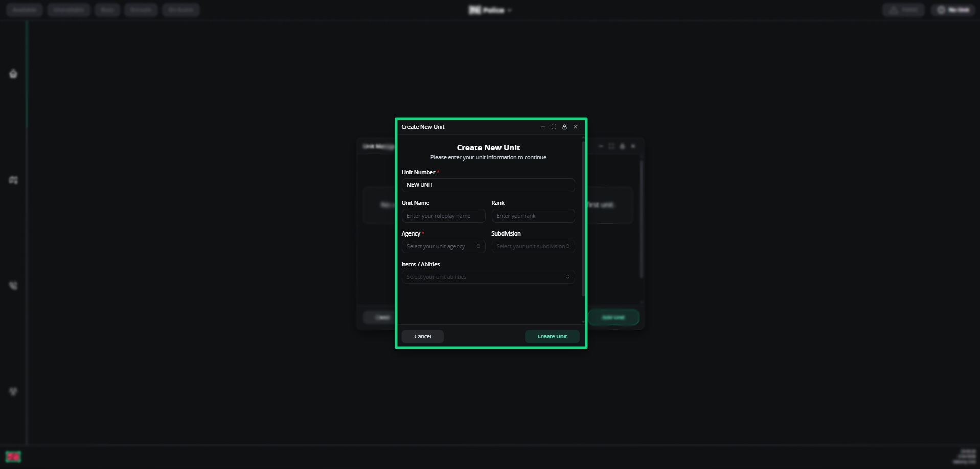Cancel the new unit creation
This screenshot has width=980, height=469.
pyautogui.click(x=423, y=336)
